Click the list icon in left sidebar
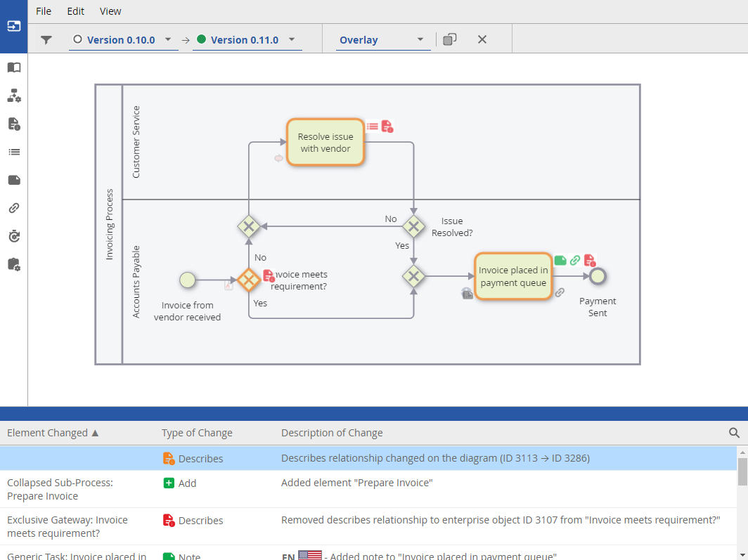 (x=14, y=152)
